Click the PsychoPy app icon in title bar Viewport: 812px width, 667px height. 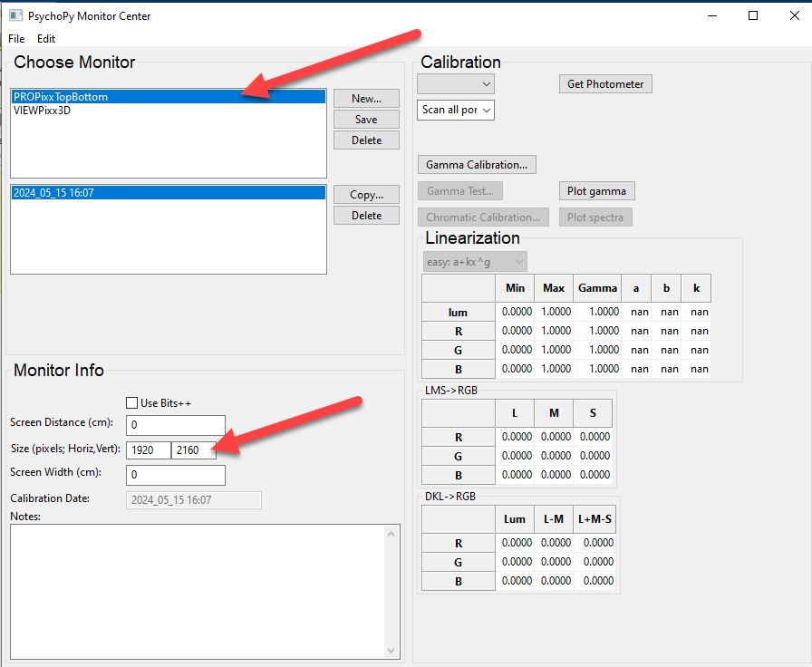click(x=15, y=15)
